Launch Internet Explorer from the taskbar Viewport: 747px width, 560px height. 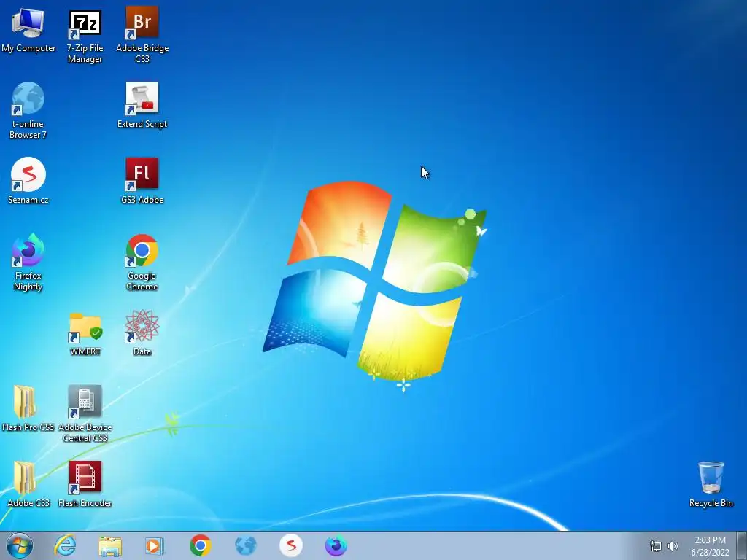tap(65, 545)
